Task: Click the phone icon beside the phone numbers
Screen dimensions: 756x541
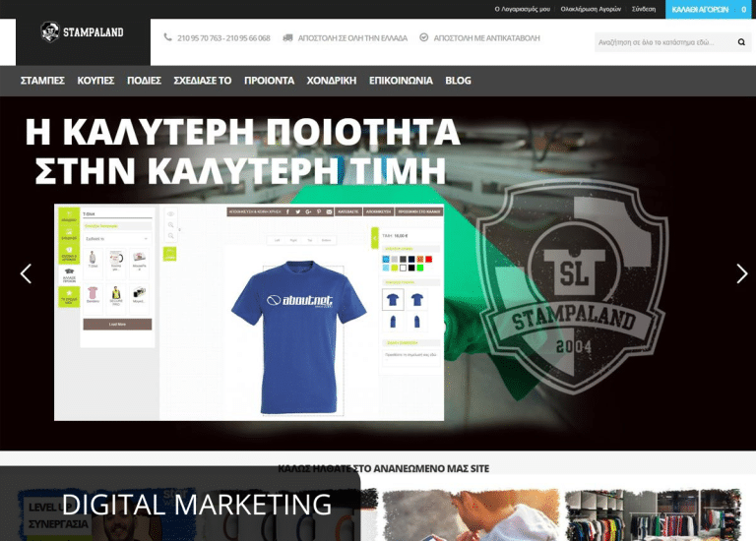Action: pos(168,37)
